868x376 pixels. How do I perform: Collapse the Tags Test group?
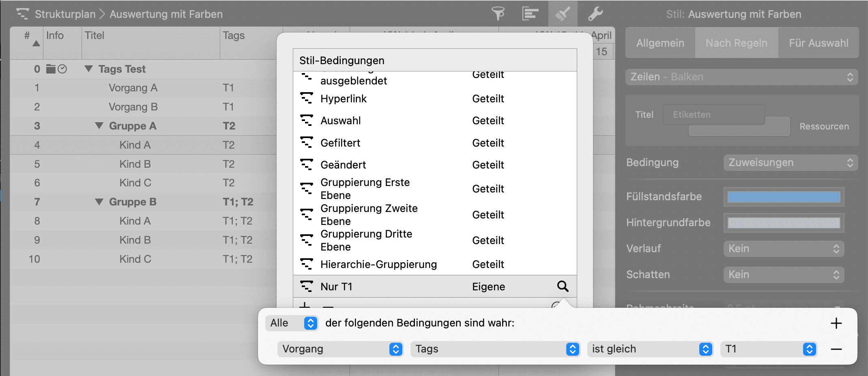click(88, 69)
